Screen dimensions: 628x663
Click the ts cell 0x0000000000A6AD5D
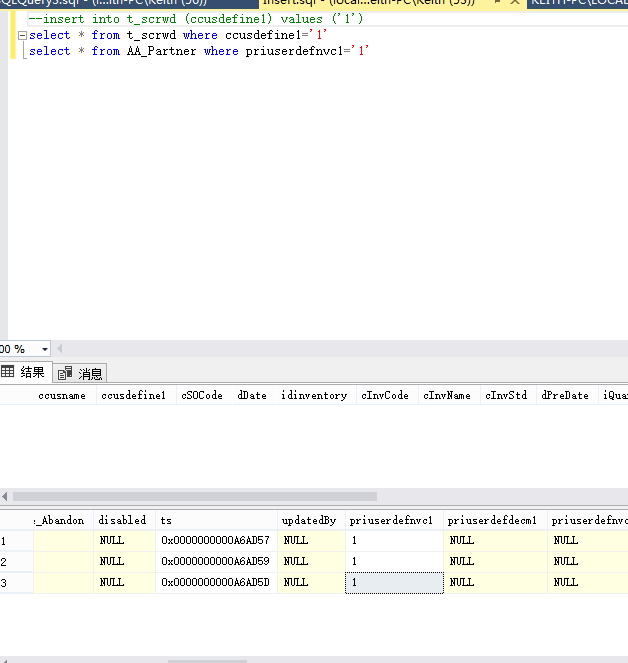pos(216,583)
